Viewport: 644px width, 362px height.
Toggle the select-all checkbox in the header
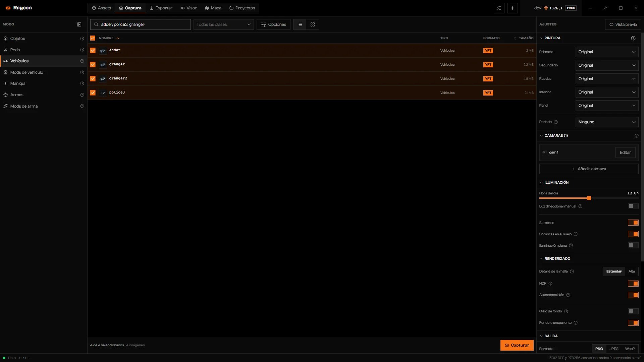coord(93,38)
